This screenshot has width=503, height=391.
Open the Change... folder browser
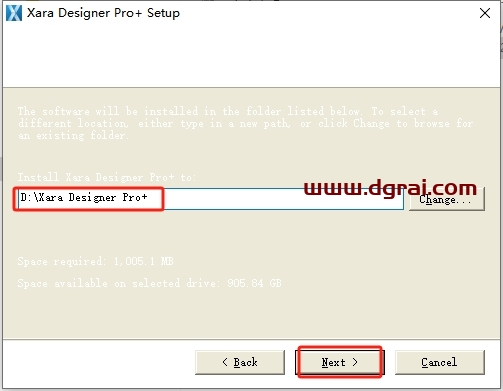click(447, 199)
